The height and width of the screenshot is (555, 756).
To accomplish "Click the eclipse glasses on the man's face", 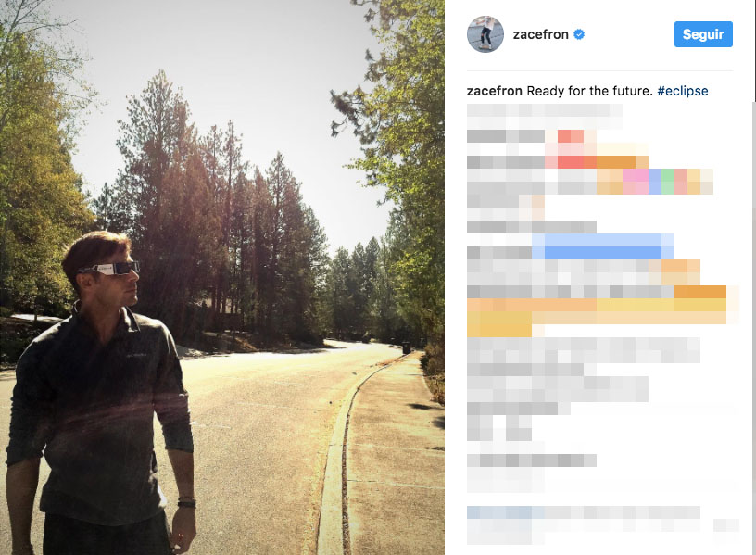I will [x=110, y=269].
